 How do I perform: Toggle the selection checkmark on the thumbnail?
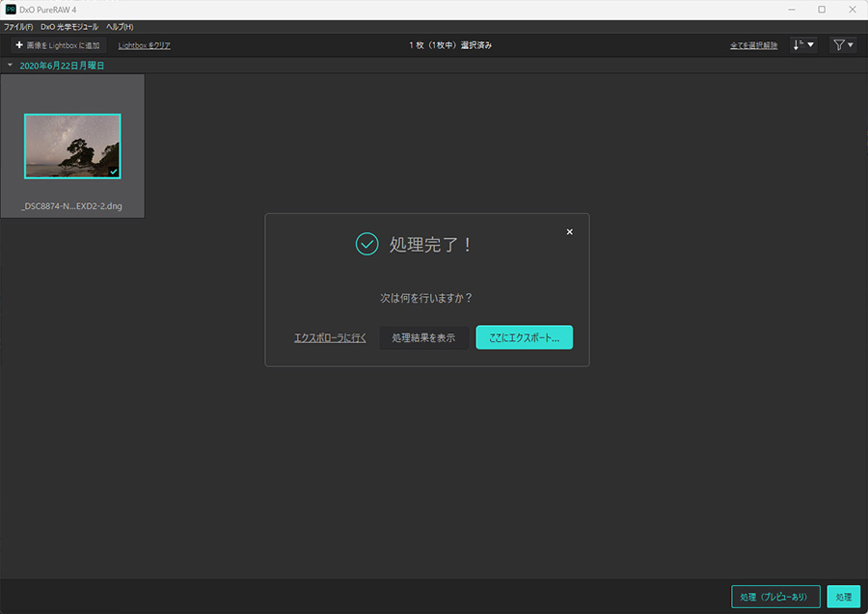pyautogui.click(x=114, y=172)
